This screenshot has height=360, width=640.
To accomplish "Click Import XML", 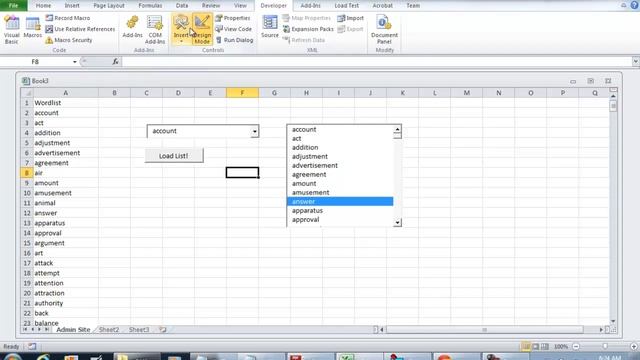I will [351, 18].
